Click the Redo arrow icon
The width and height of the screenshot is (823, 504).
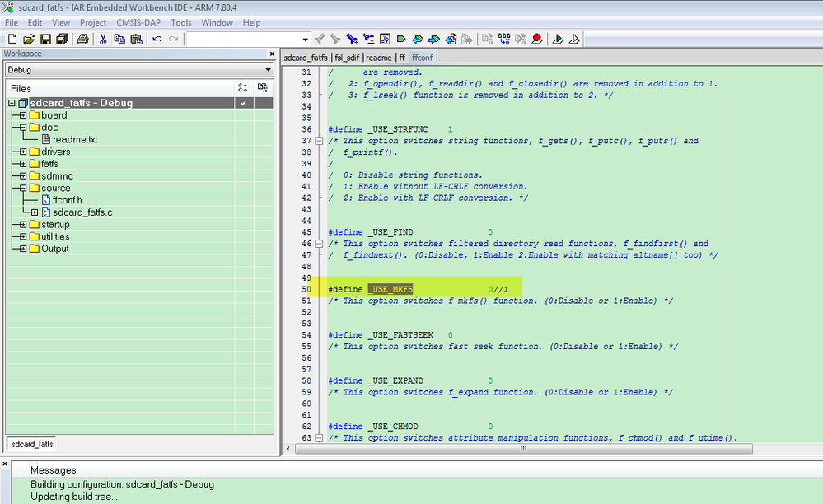click(x=174, y=40)
